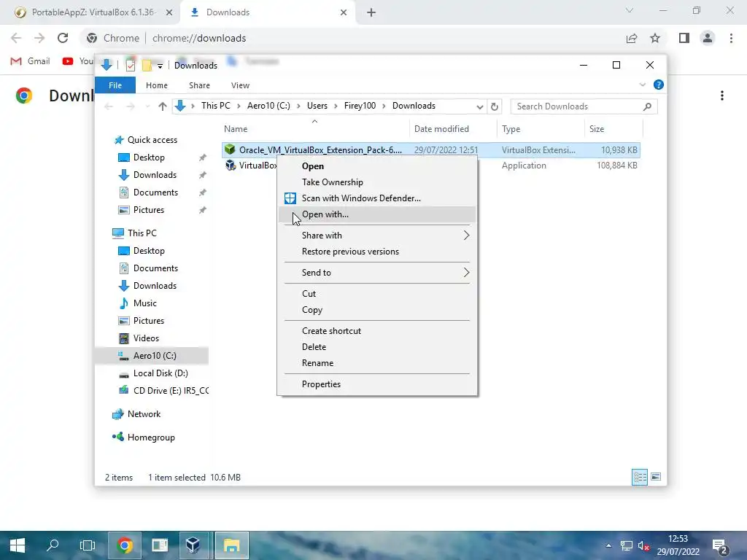
Task: Expand the 'Send to' submenu
Action: [377, 273]
